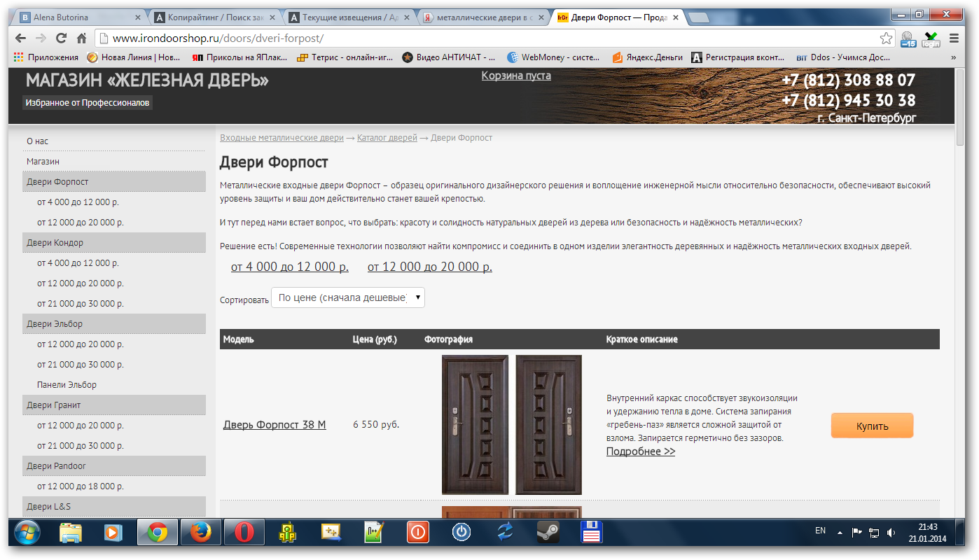Select the Двери Гранит sidebar section
This screenshot has width=979, height=560.
(x=114, y=405)
